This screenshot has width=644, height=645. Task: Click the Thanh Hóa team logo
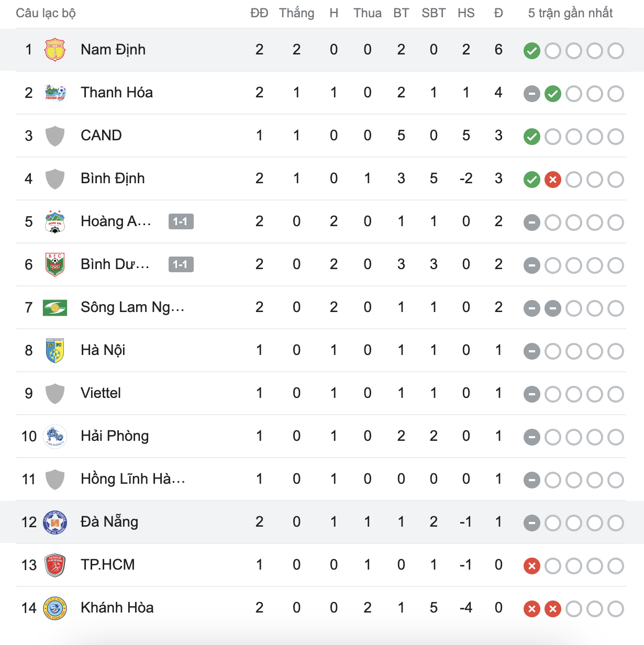tap(54, 93)
